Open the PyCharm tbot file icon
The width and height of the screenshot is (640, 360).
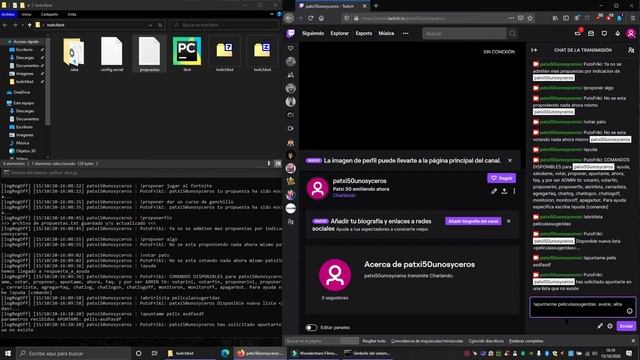click(187, 54)
